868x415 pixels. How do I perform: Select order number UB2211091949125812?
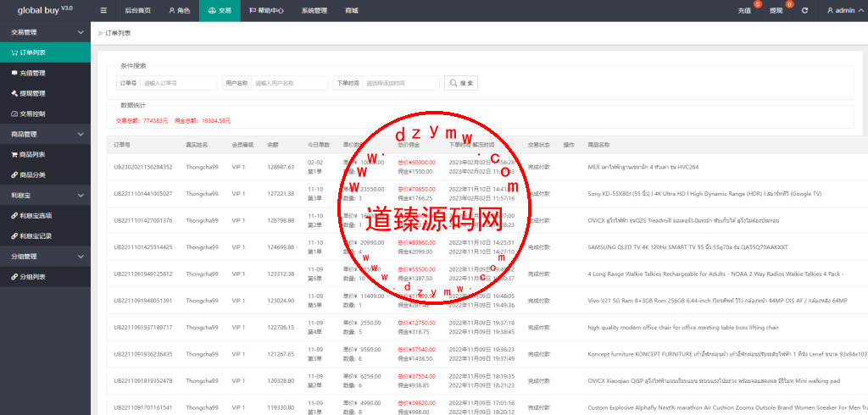point(142,274)
